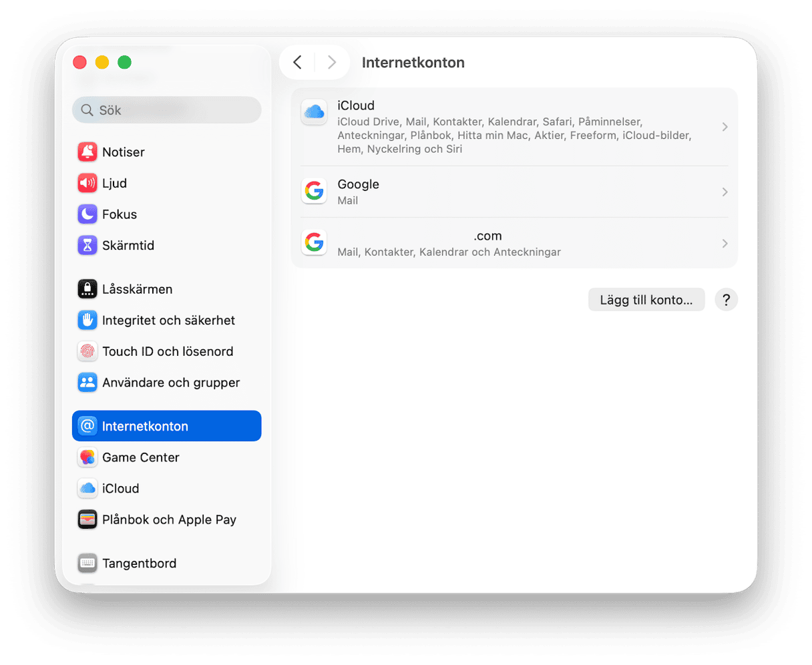Viewport: 812px width, 665px height.
Task: Select Tangentbord in the sidebar
Action: (166, 563)
